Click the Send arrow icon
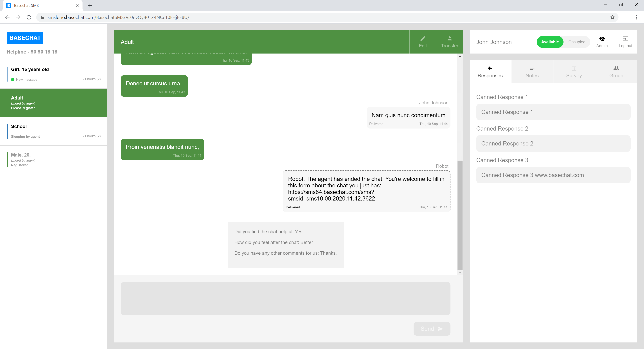The height and width of the screenshot is (349, 644). tap(440, 329)
